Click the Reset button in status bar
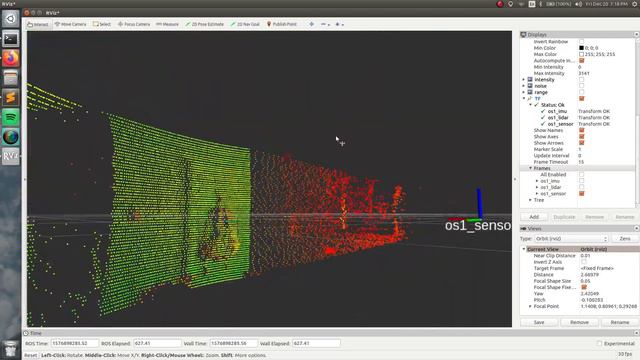This screenshot has height=360, width=640. coord(30,355)
